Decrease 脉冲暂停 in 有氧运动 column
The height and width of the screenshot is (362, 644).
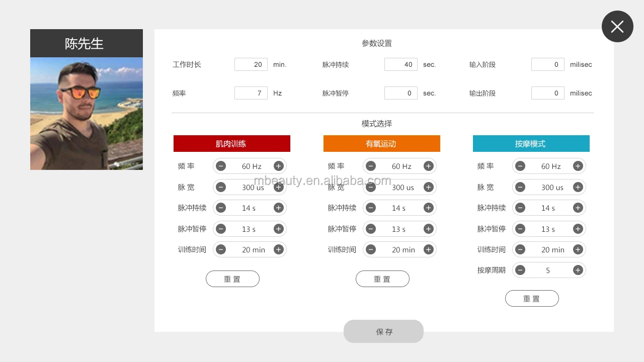click(371, 229)
